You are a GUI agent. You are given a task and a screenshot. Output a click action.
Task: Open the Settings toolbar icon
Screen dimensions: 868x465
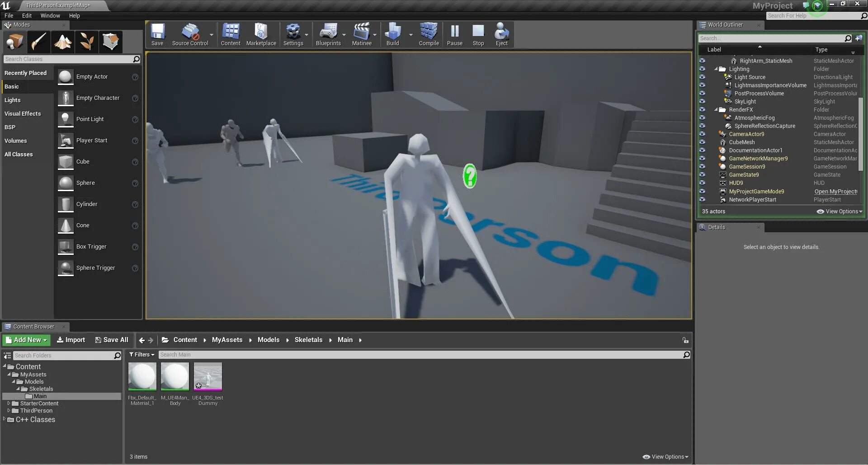(293, 34)
